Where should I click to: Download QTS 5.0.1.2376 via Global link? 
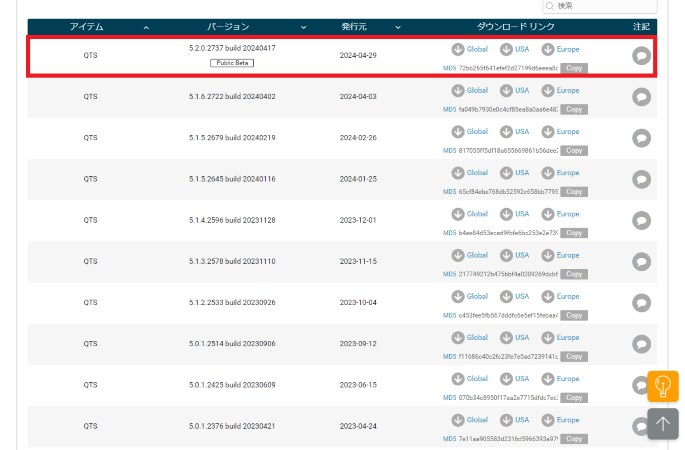pos(470,420)
